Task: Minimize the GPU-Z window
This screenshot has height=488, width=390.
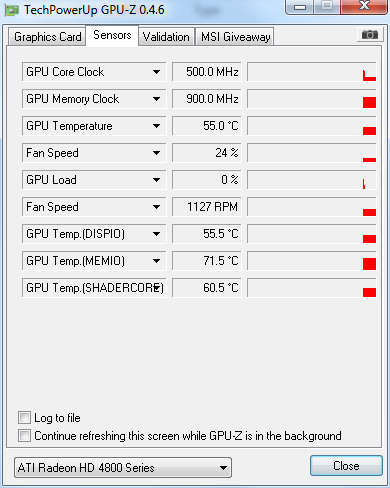Action: (x=300, y=6)
